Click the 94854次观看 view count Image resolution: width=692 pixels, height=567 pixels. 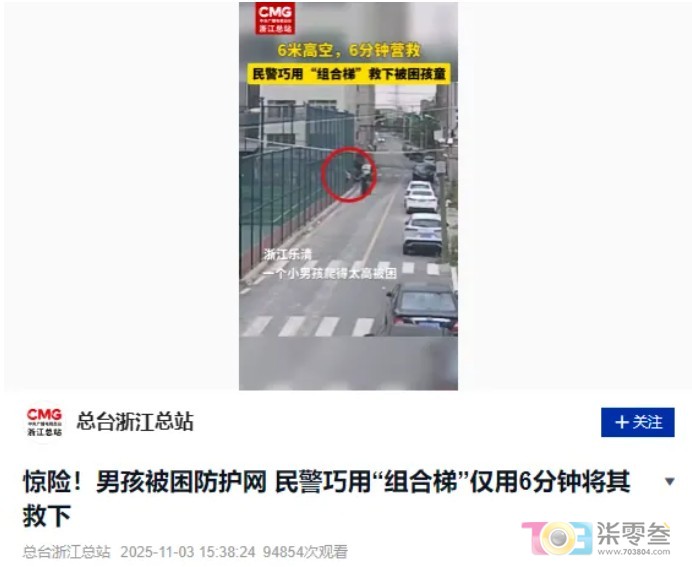pyautogui.click(x=305, y=552)
